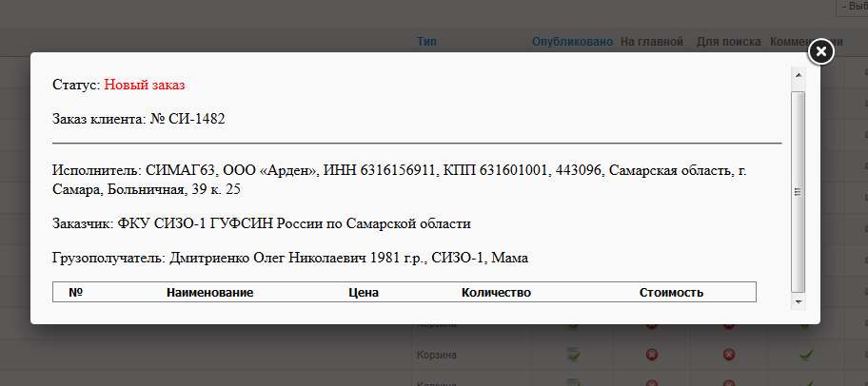
Task: Click the Стоимость header in the order table
Action: (671, 292)
